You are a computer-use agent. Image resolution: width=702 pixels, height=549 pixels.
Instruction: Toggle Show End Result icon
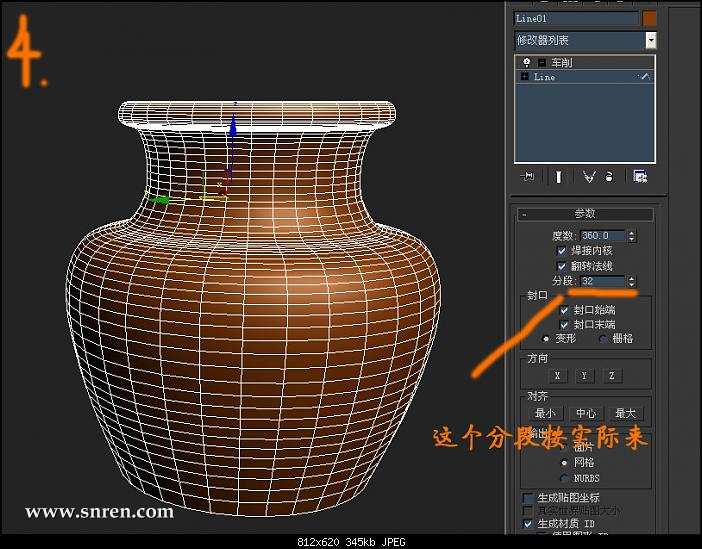[558, 177]
